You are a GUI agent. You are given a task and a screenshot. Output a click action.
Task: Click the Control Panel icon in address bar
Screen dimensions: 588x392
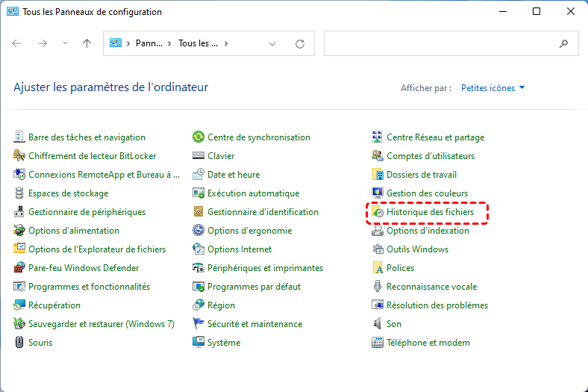tap(116, 43)
